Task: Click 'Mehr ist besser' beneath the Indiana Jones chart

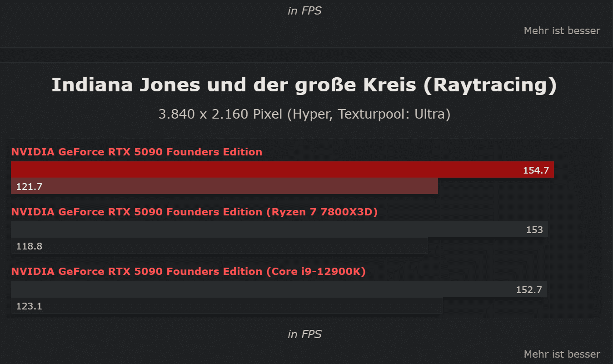Action: click(562, 354)
